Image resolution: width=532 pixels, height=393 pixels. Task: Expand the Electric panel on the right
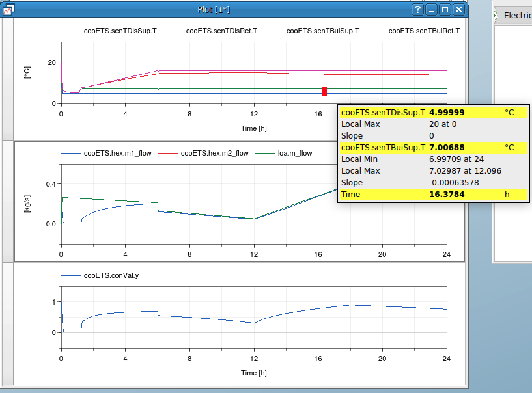coord(496,15)
